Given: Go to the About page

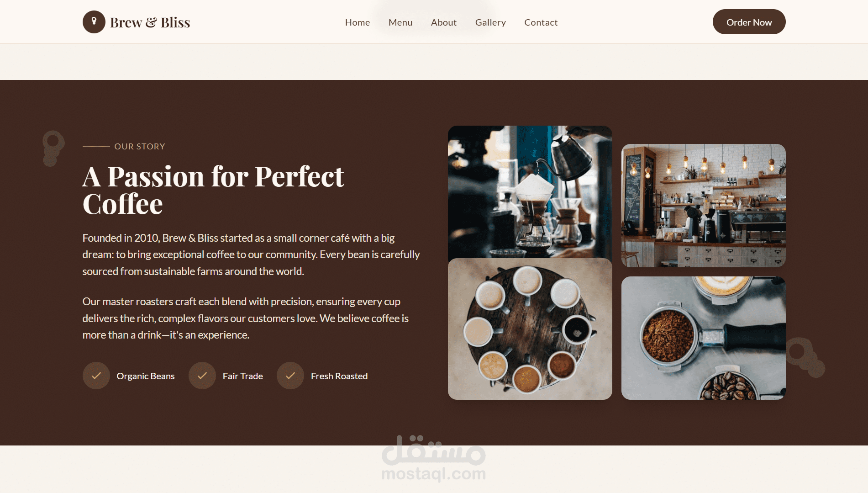Looking at the screenshot, I should [x=444, y=22].
